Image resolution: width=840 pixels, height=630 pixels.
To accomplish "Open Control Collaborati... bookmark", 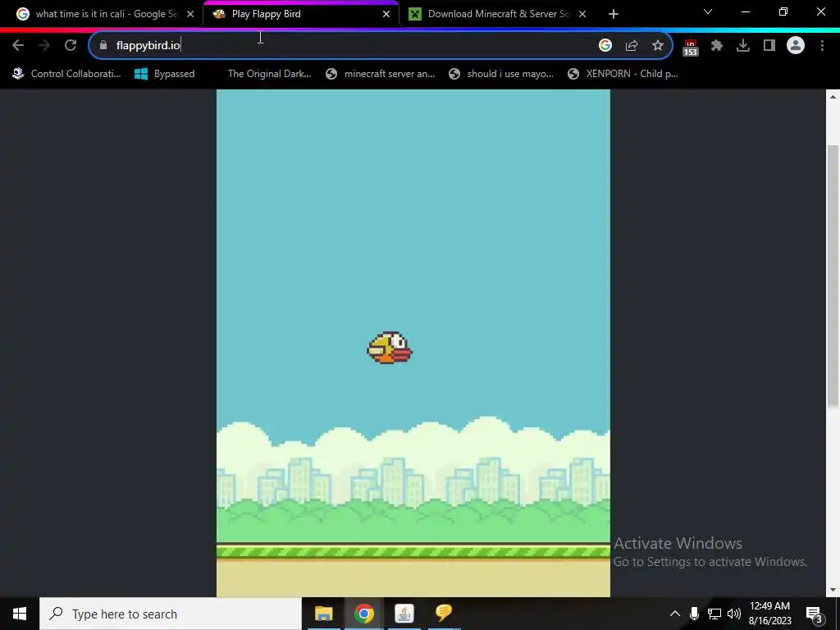I will coord(67,74).
